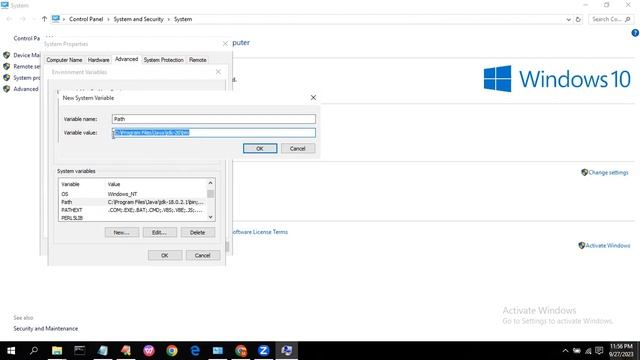Switch to the Hardware tab
The image size is (640, 360).
98,60
